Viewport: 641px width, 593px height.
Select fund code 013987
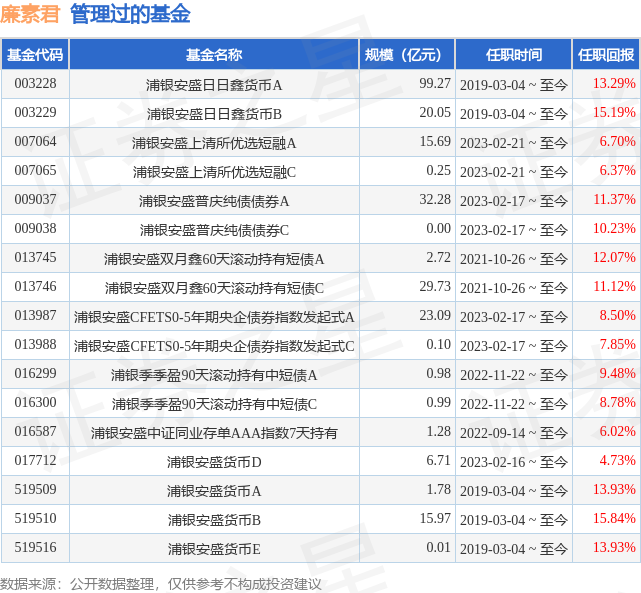pos(35,316)
